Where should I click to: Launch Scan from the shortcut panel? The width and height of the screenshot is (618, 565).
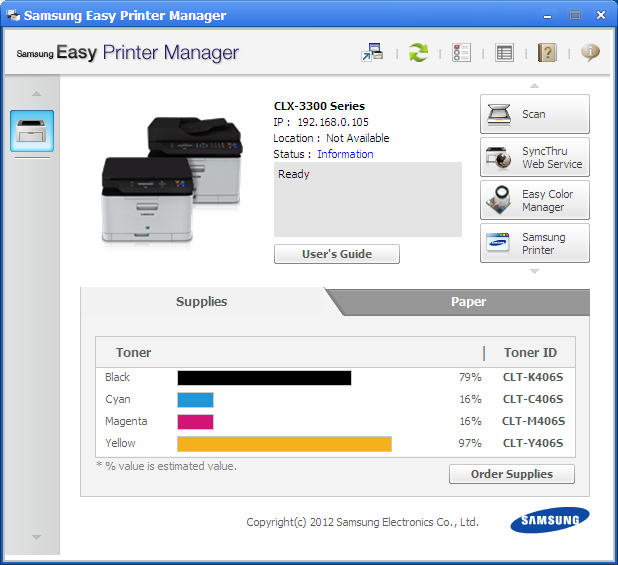pos(535,114)
